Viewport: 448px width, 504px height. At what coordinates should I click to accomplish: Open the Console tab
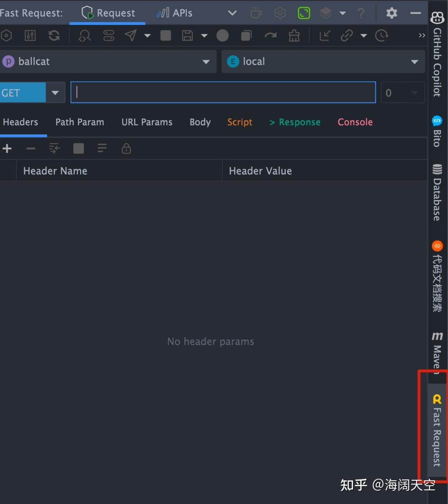[355, 122]
